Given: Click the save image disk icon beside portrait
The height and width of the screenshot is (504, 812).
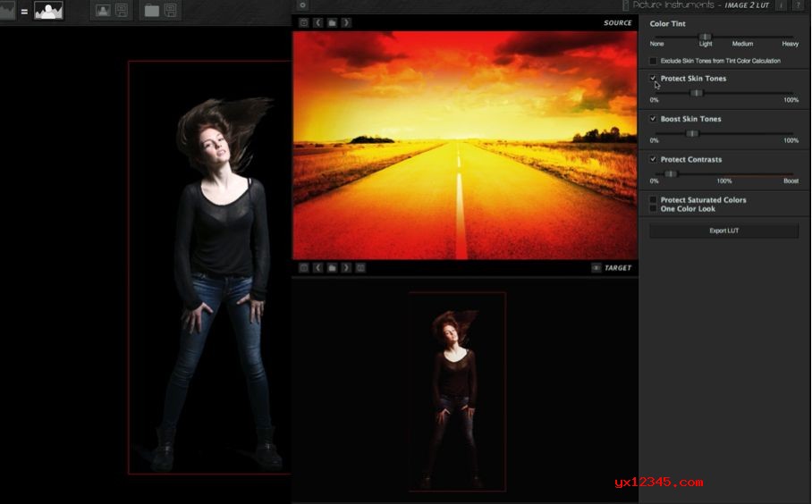Looking at the screenshot, I should pyautogui.click(x=122, y=11).
